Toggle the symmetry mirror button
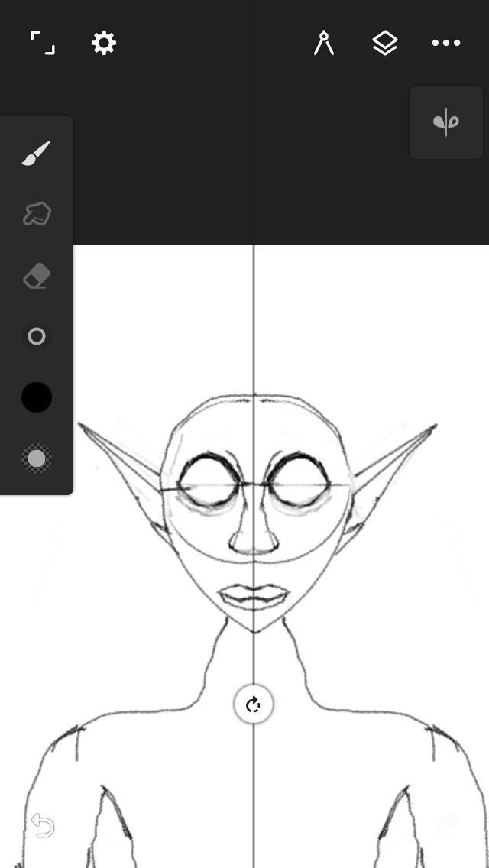The width and height of the screenshot is (489, 868). (x=445, y=122)
